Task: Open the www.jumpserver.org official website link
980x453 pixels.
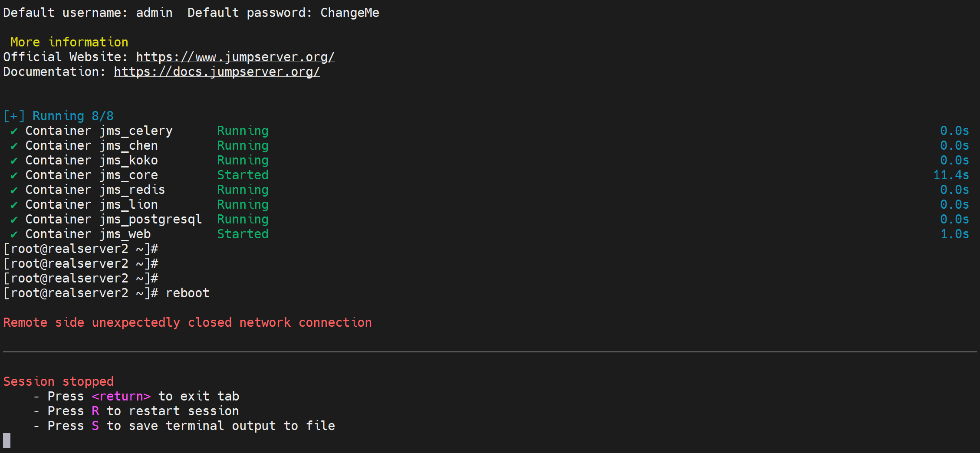Action: pyautogui.click(x=235, y=57)
